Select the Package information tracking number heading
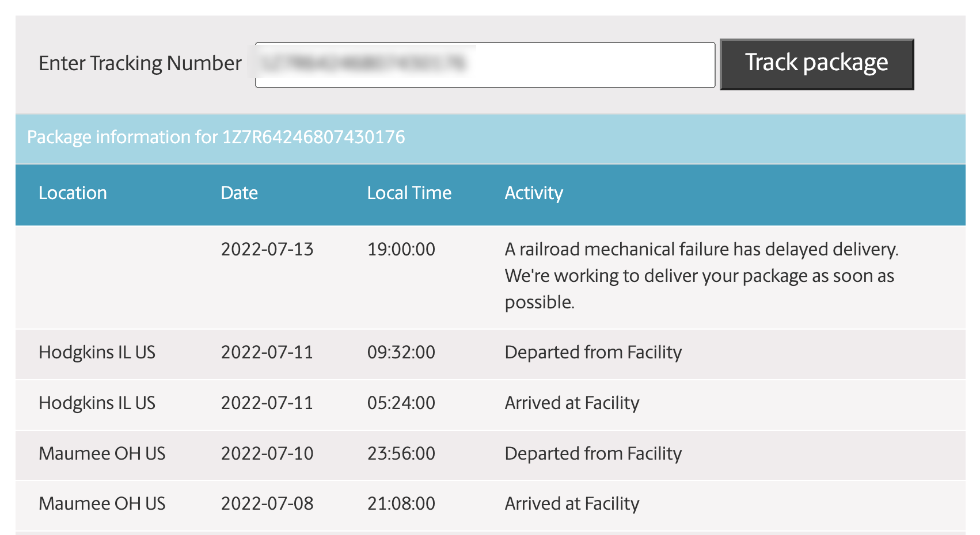The image size is (980, 535). coord(216,137)
